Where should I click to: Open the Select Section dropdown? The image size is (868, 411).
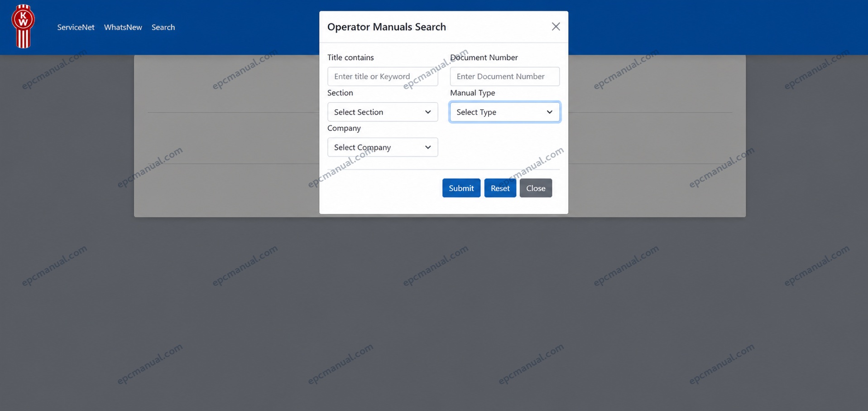click(383, 112)
